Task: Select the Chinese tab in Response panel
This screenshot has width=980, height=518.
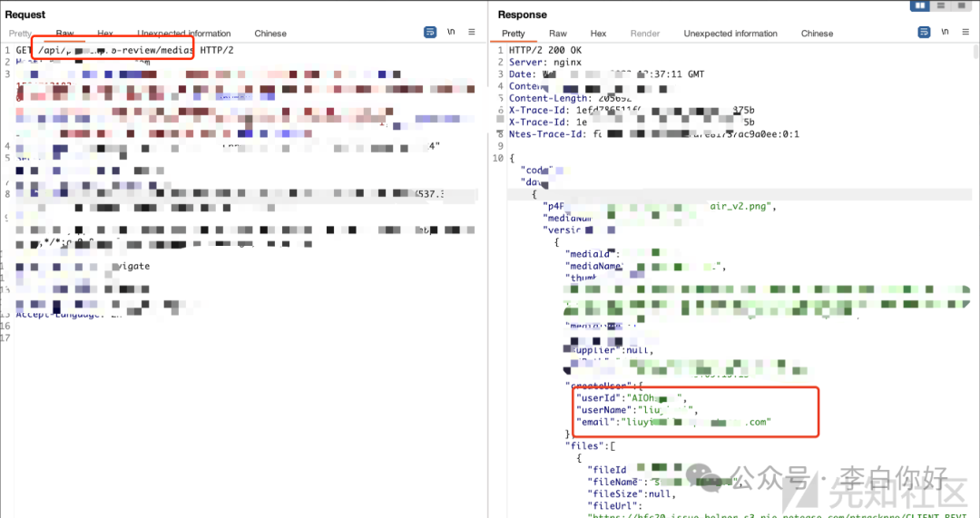Action: pos(817,34)
